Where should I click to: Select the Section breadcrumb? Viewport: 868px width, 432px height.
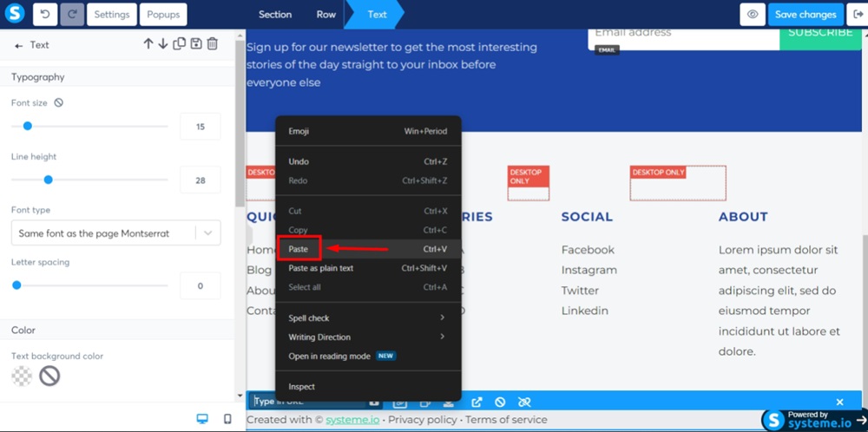point(275,15)
